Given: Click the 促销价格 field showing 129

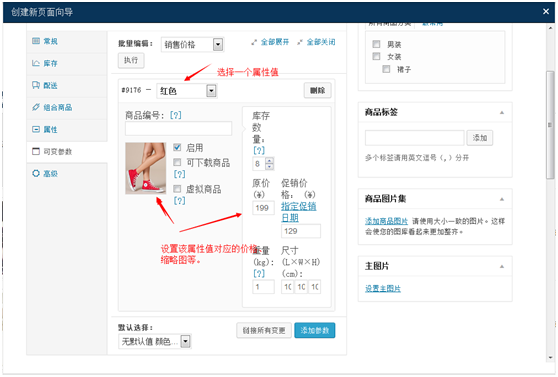Looking at the screenshot, I should point(301,231).
